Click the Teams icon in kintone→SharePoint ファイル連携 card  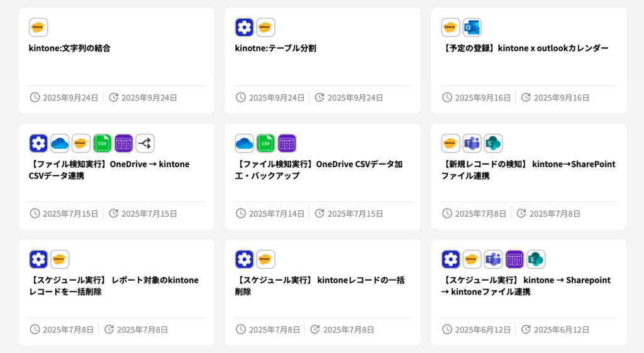(x=472, y=143)
